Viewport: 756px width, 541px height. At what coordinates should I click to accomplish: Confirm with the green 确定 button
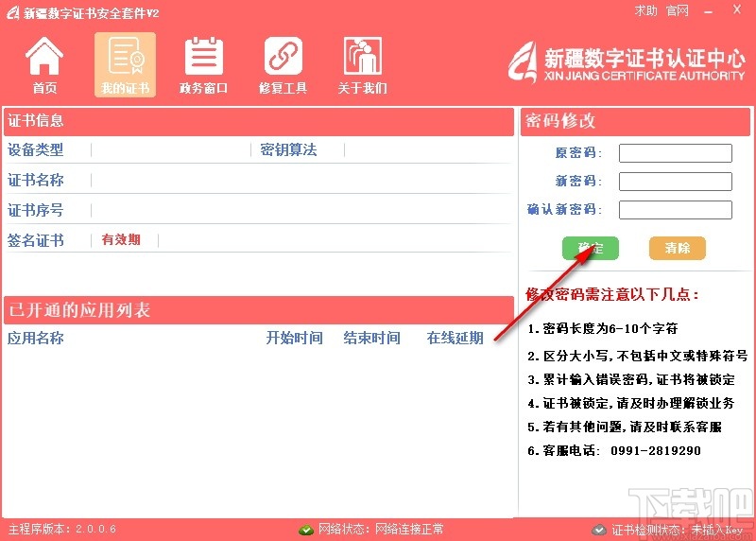pos(590,248)
